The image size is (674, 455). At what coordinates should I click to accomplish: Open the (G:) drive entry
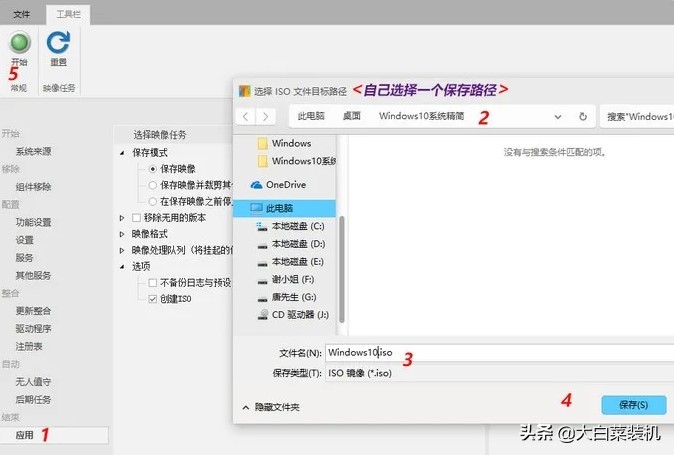[x=286, y=297]
